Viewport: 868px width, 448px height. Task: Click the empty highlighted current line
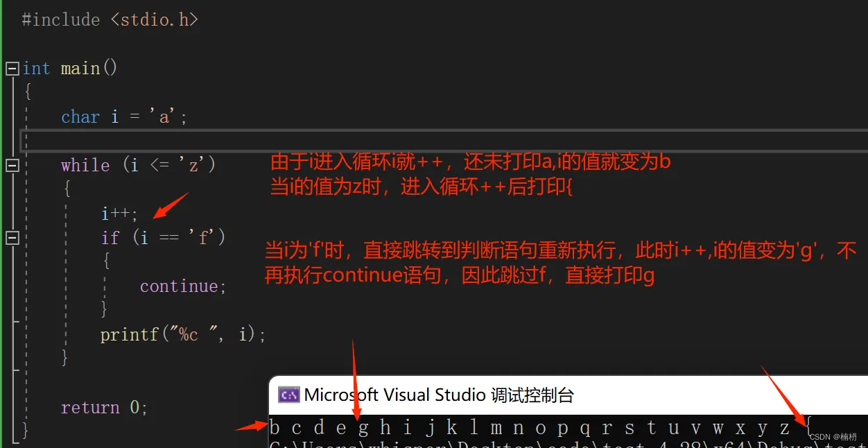[x=444, y=140]
